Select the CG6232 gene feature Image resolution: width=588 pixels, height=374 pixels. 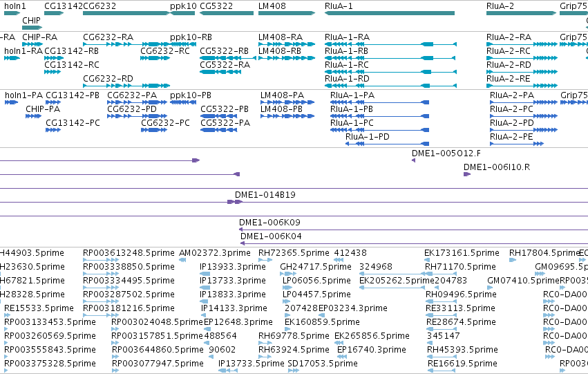tap(126, 13)
